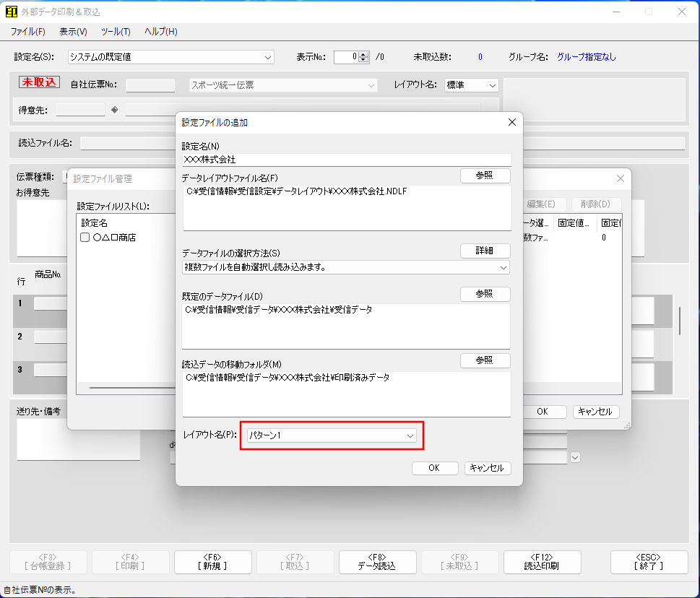Click the ESC 終了 button
The image size is (700, 598).
click(649, 562)
